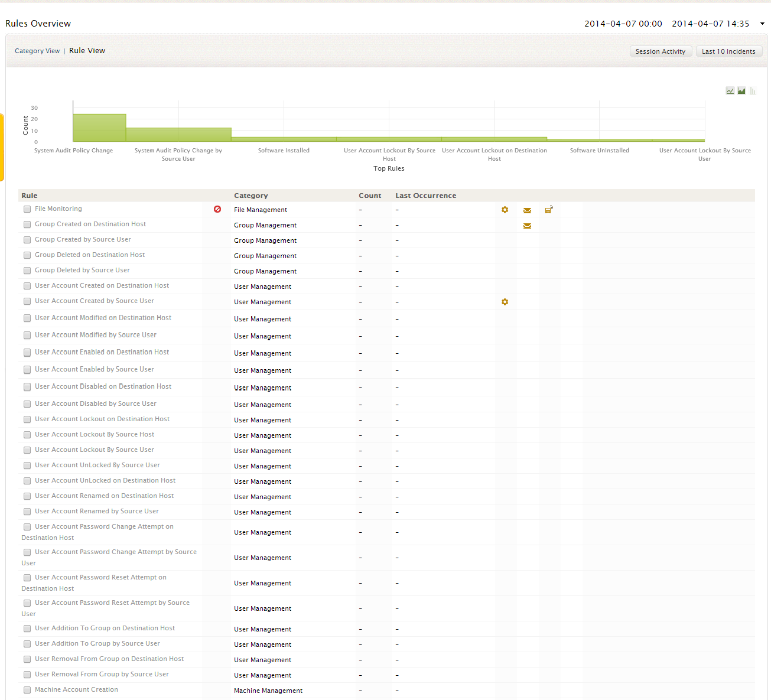The image size is (771, 700).
Task: Switch to Category View
Action: coord(37,51)
